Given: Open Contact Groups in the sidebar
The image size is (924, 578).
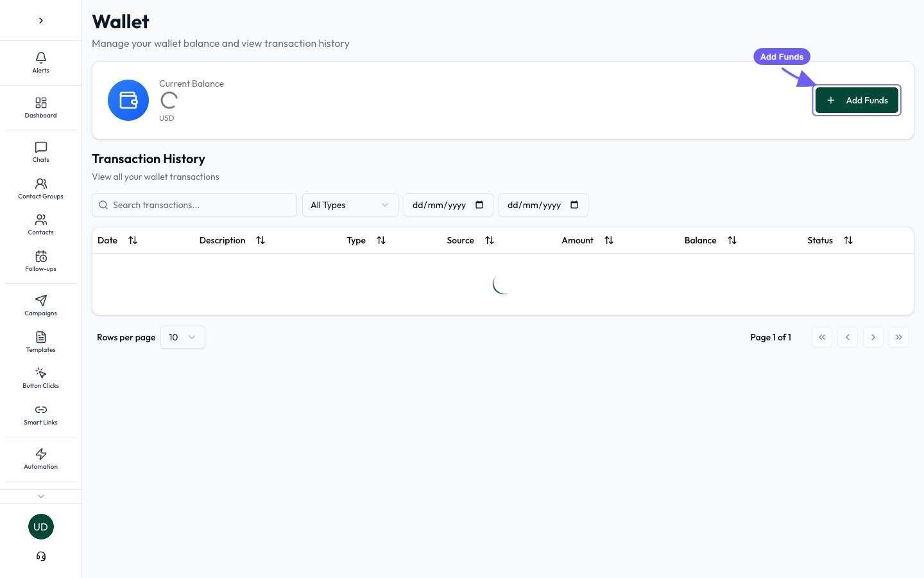Looking at the screenshot, I should pyautogui.click(x=40, y=189).
